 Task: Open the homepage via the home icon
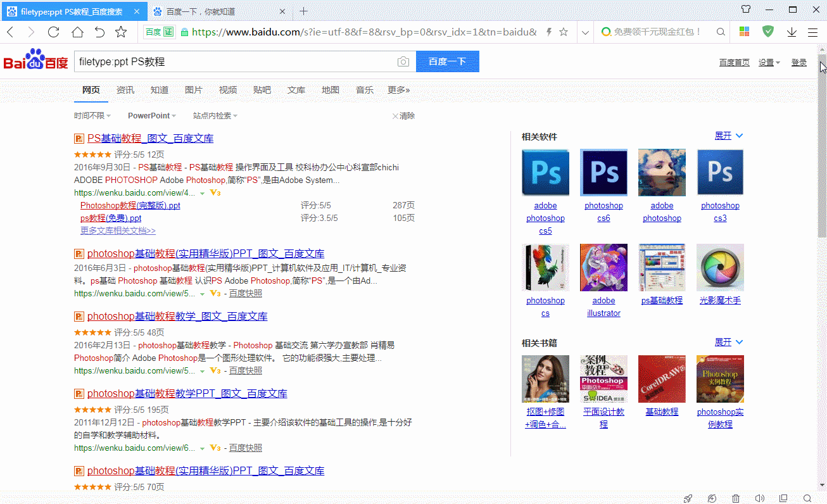point(77,31)
